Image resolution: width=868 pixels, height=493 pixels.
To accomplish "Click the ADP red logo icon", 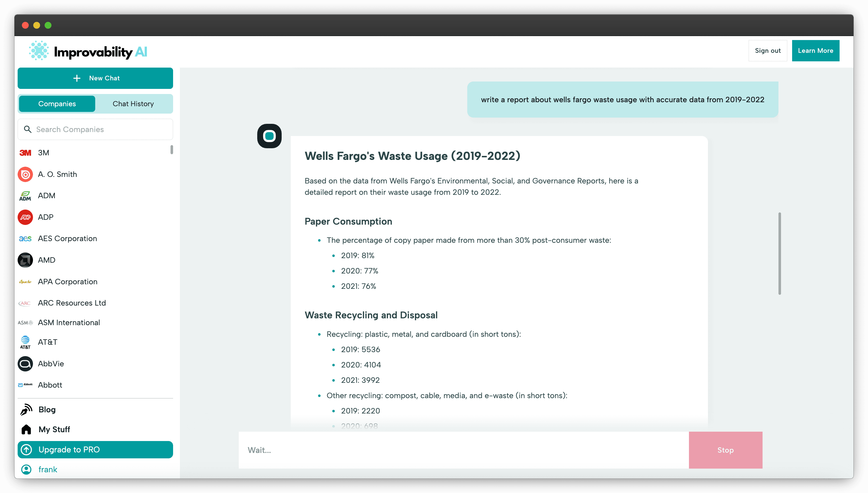I will (25, 217).
